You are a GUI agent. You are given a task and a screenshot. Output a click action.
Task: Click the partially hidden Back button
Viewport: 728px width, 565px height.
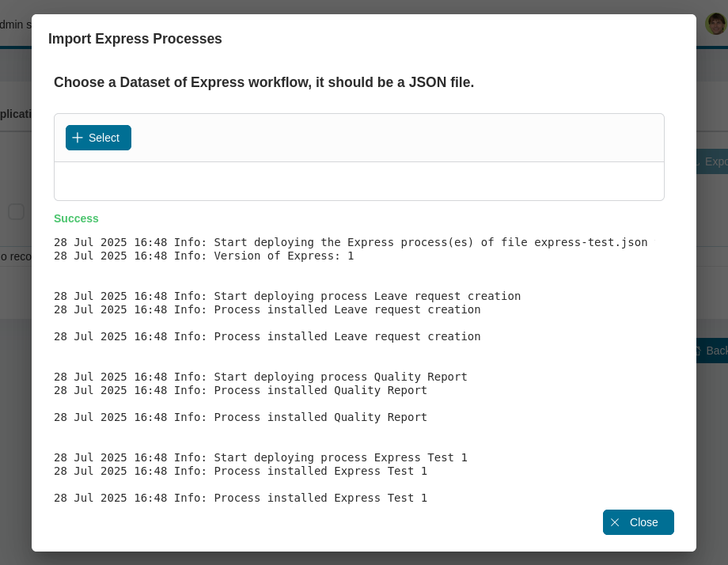(x=711, y=351)
